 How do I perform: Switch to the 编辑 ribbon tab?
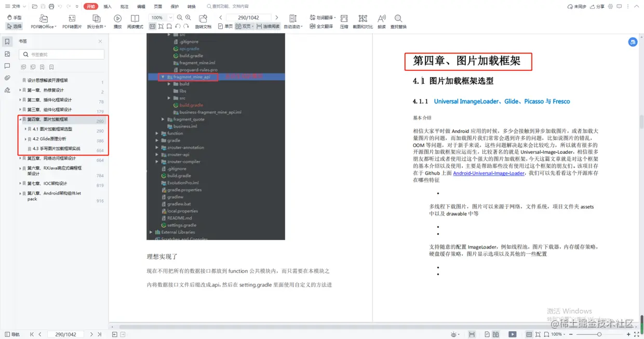point(141,6)
